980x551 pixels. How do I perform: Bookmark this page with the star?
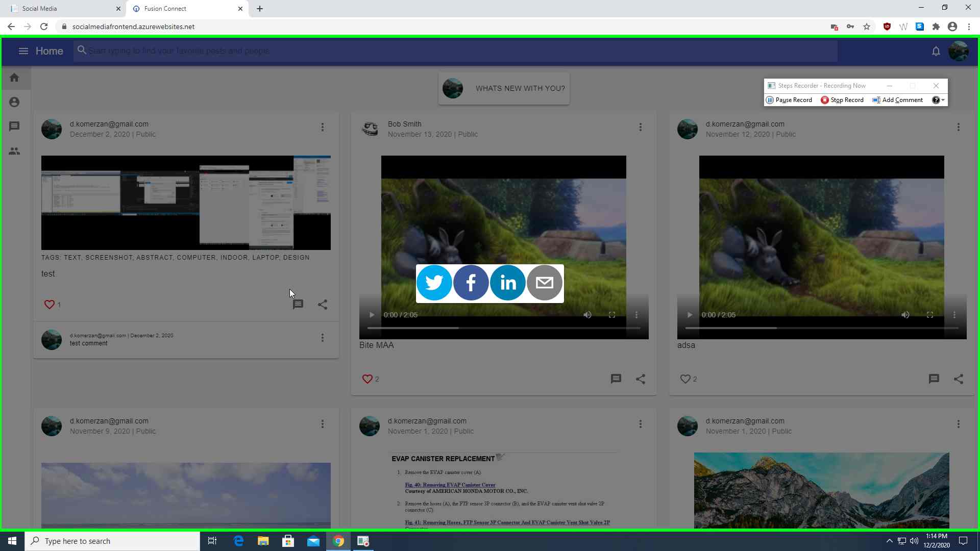tap(867, 27)
